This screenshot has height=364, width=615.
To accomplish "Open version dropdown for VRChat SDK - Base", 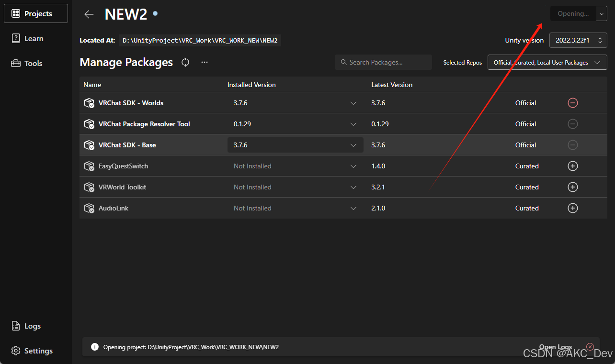I will tap(295, 145).
